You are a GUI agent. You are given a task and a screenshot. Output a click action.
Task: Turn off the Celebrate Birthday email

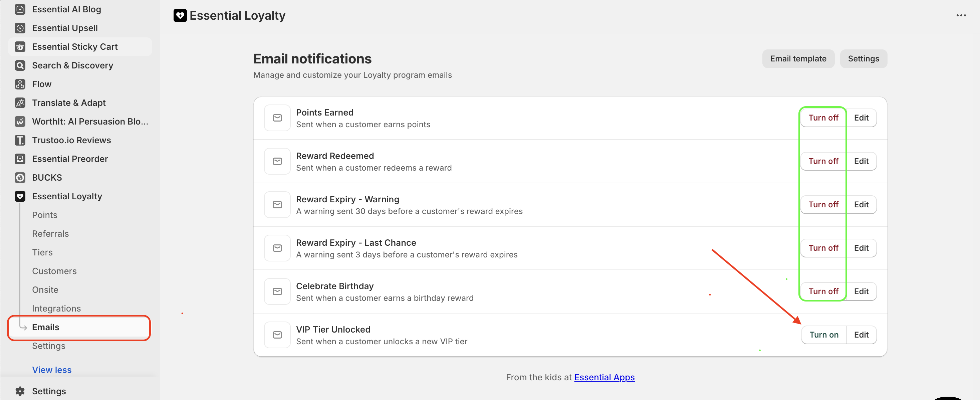[x=823, y=291]
